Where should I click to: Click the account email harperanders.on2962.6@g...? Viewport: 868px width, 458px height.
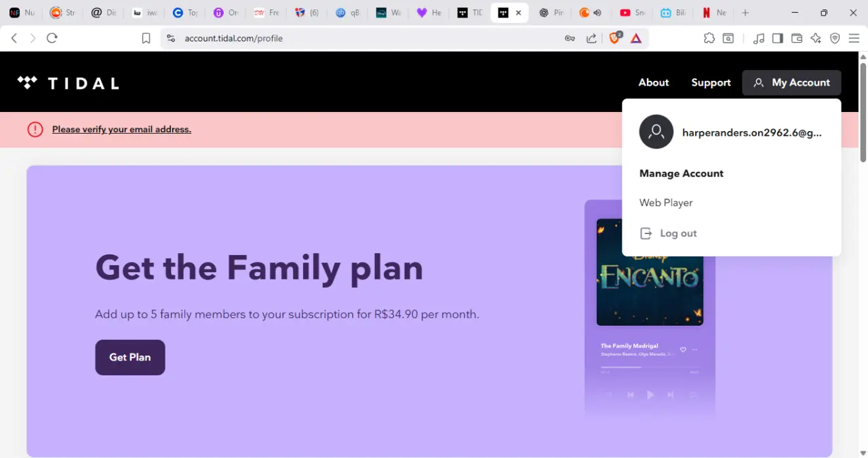[752, 133]
